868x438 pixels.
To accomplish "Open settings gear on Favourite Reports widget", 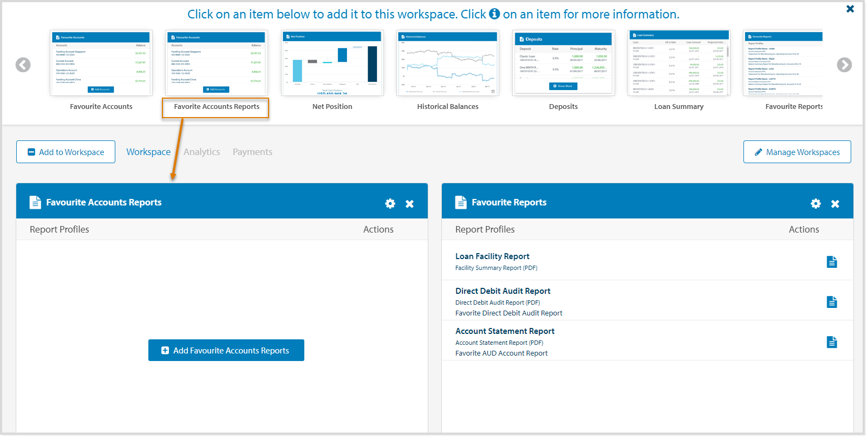I will [x=815, y=204].
